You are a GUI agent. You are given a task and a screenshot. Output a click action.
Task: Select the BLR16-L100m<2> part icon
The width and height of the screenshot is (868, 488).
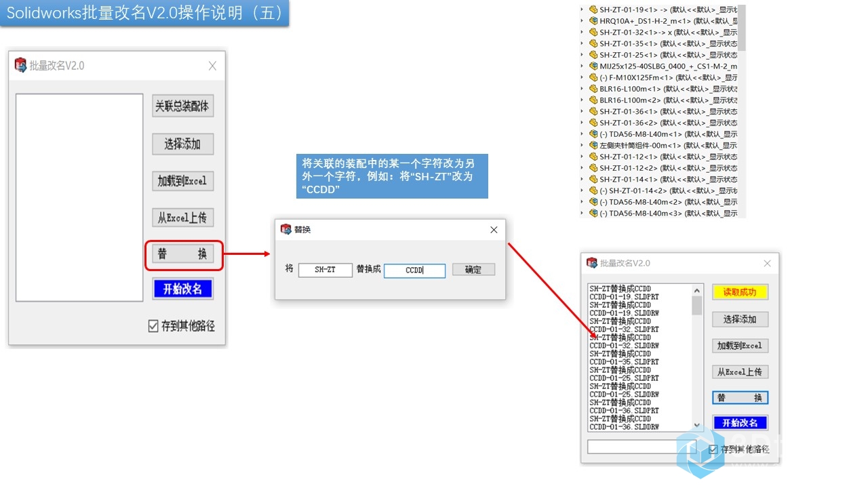[x=593, y=100]
